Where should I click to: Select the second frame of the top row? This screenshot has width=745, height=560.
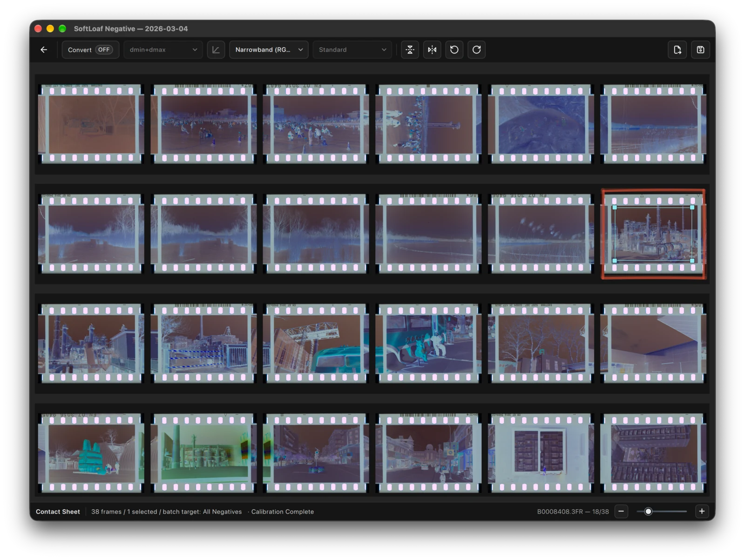pos(203,124)
